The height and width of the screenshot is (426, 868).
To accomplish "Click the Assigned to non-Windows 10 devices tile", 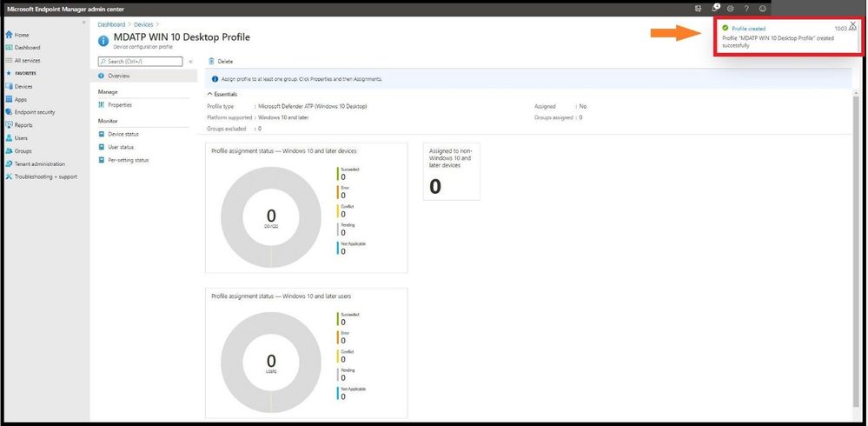I will click(452, 171).
